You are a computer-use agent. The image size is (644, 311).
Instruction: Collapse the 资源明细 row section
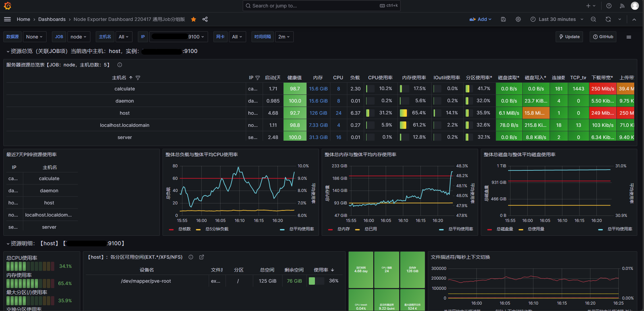coord(8,244)
